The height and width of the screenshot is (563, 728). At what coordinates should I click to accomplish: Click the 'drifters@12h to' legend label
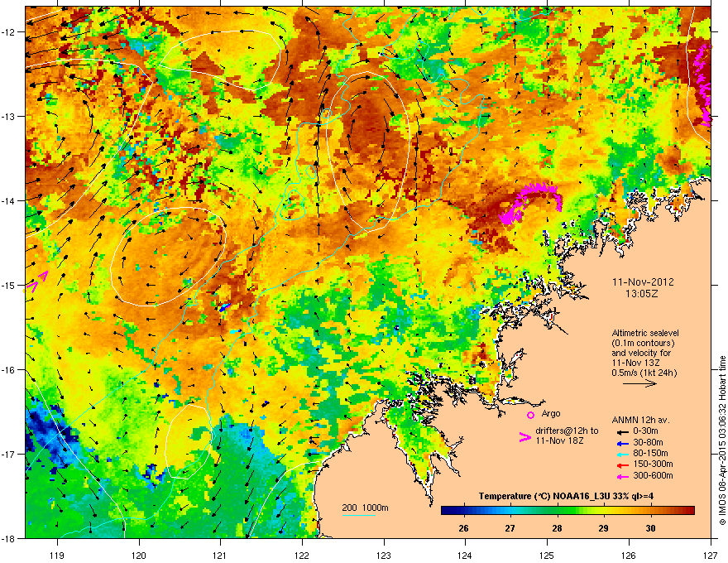567,431
